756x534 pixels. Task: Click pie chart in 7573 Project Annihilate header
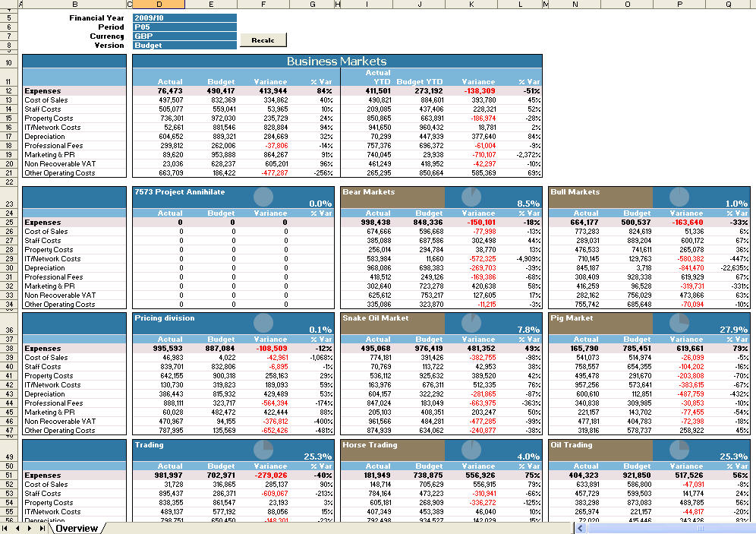pyautogui.click(x=263, y=197)
